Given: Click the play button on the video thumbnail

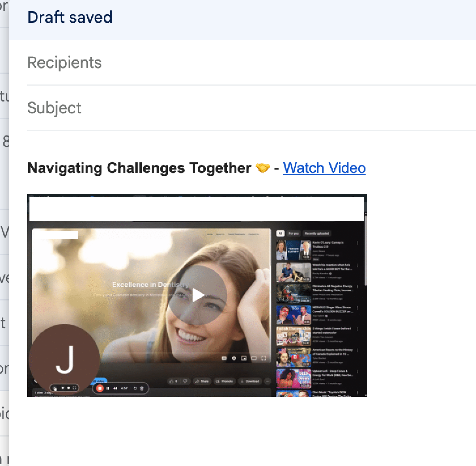Looking at the screenshot, I should [197, 295].
